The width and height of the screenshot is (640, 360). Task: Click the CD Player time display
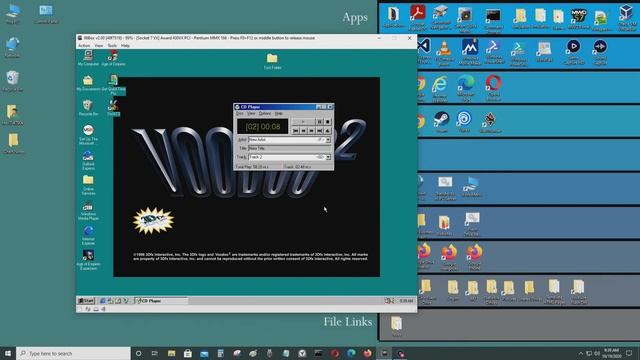click(x=263, y=127)
